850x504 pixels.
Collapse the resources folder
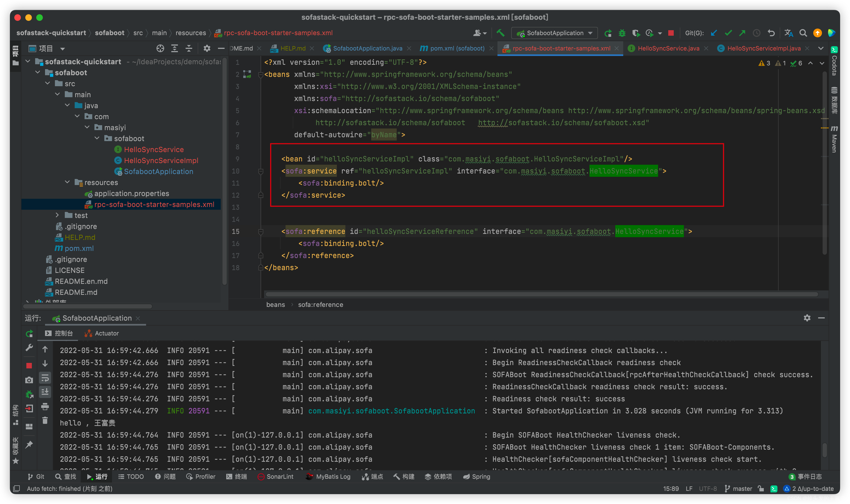68,182
